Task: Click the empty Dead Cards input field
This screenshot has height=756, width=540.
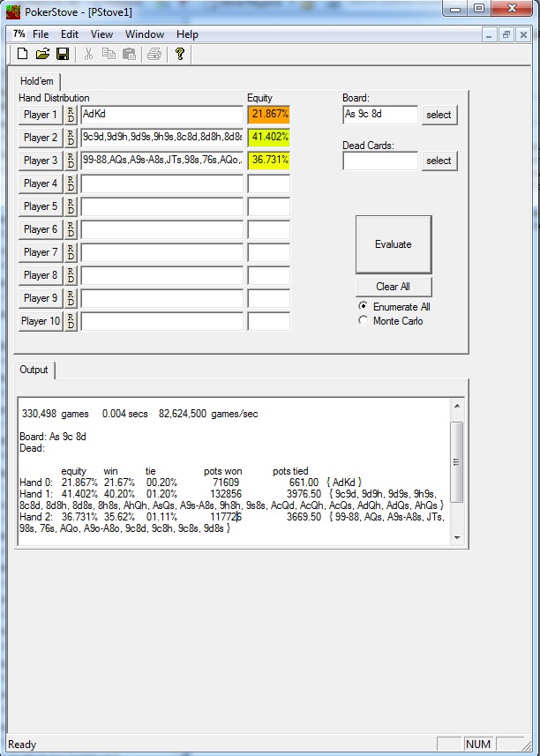Action: click(380, 161)
